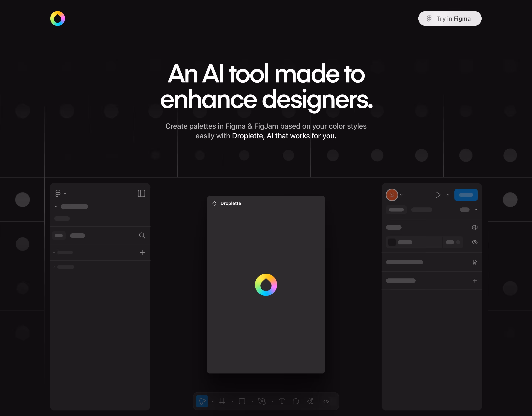The width and height of the screenshot is (532, 416).
Task: Select the first tab in right panel
Action: coord(396,210)
